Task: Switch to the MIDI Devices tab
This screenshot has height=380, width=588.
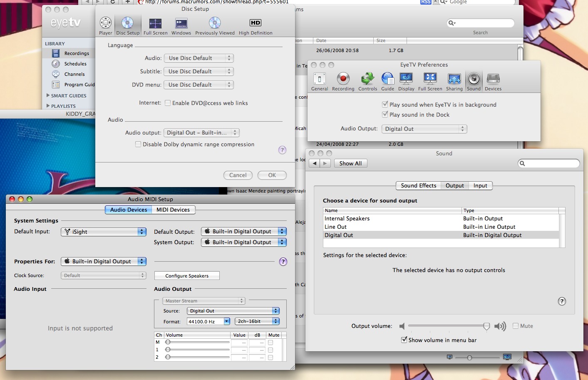Action: click(173, 210)
